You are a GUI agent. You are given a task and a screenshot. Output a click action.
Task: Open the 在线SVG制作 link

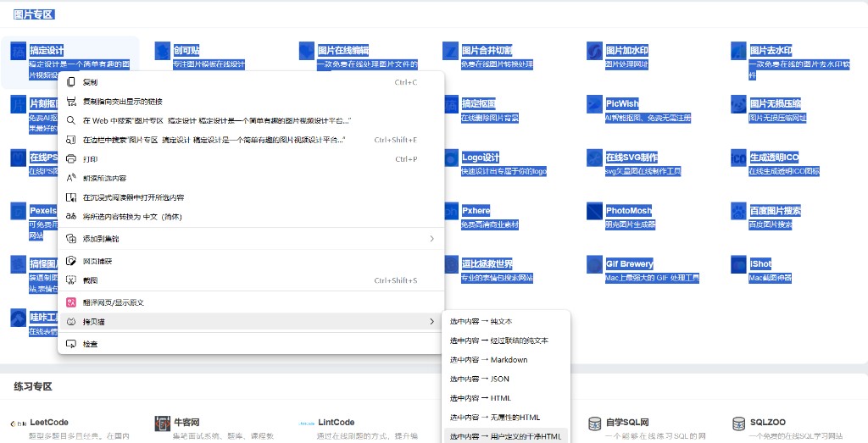(x=632, y=157)
